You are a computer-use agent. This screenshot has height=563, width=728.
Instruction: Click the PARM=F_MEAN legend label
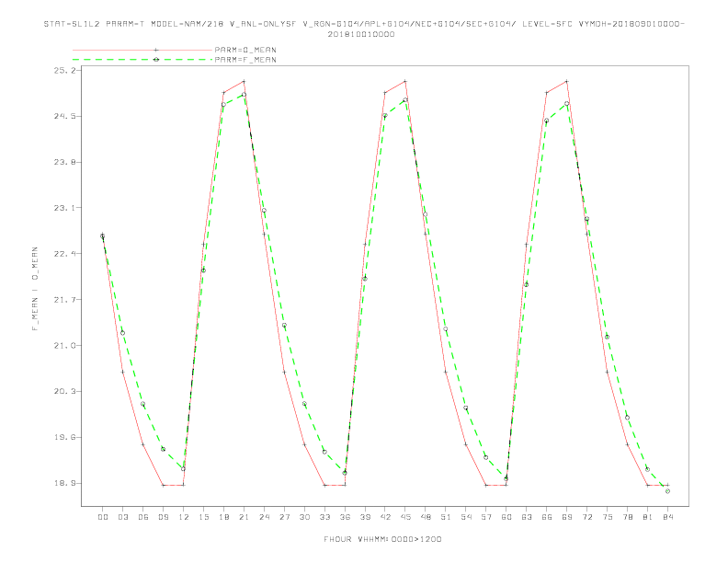coord(245,60)
